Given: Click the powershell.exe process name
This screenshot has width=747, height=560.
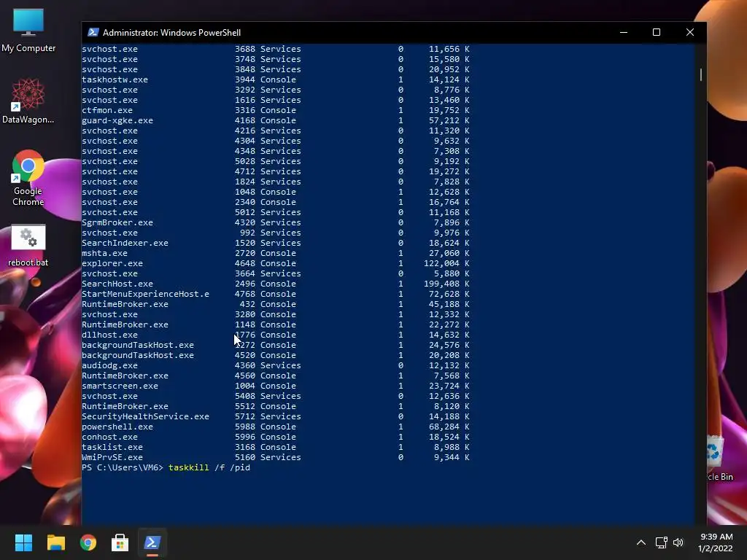Looking at the screenshot, I should click(117, 427).
